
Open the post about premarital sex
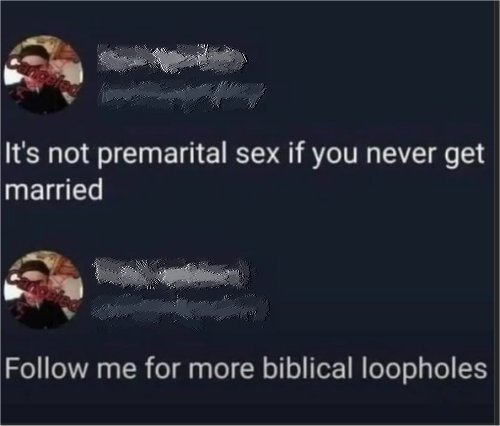(x=244, y=172)
